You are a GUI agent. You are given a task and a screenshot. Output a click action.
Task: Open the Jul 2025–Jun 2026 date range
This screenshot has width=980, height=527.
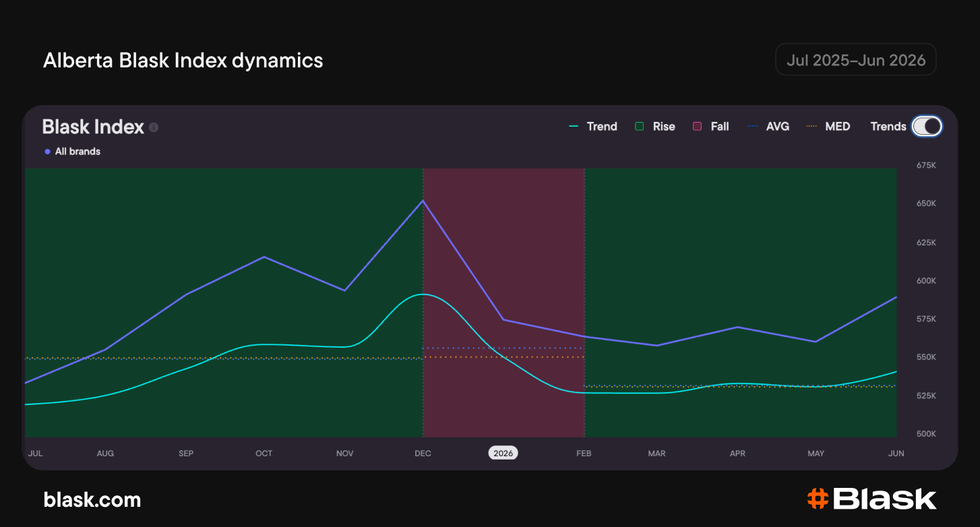[x=856, y=60]
